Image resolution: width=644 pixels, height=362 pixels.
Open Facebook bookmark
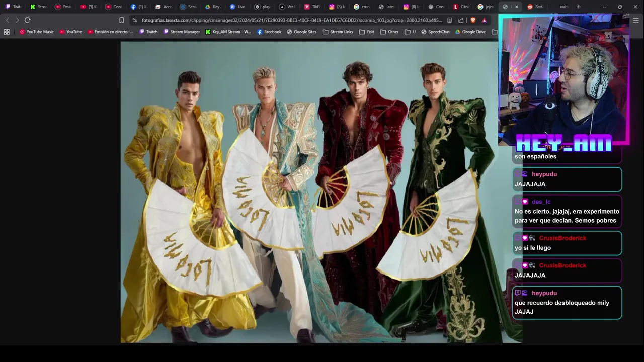pos(269,32)
